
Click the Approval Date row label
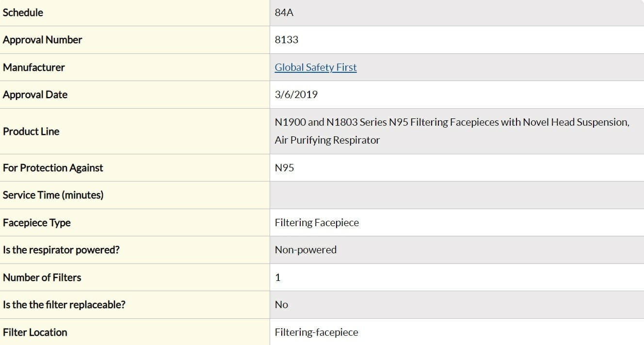point(35,95)
